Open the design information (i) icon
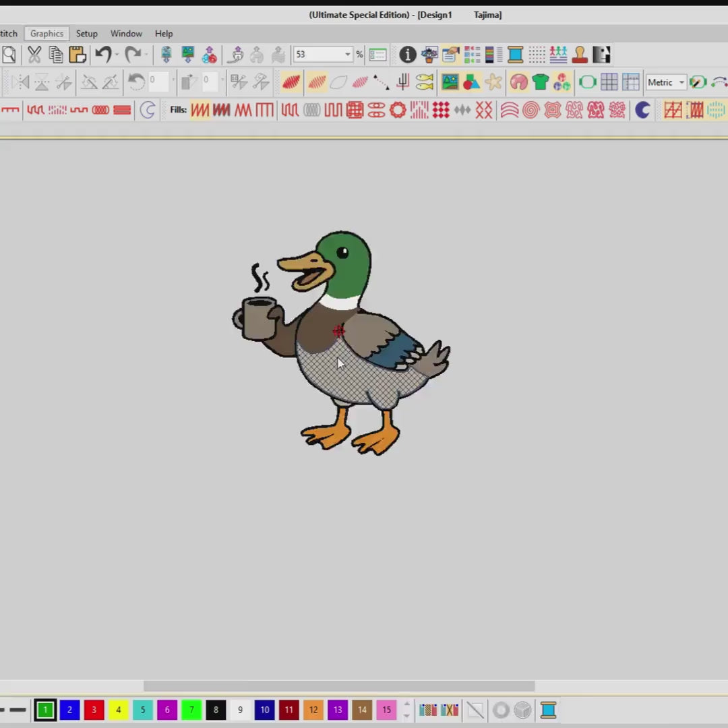 coord(407,55)
